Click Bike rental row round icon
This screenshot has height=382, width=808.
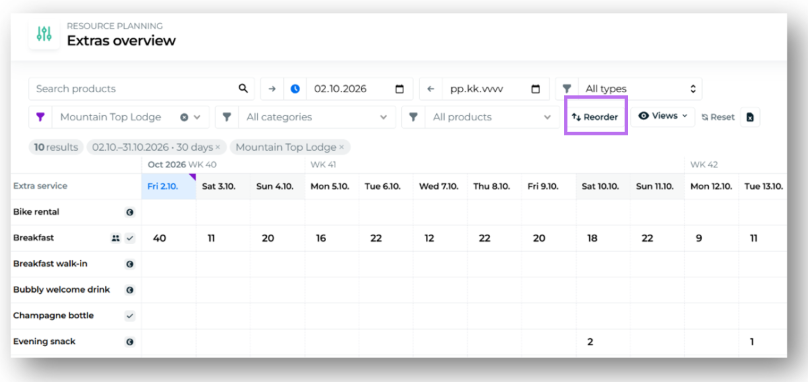[x=130, y=212]
